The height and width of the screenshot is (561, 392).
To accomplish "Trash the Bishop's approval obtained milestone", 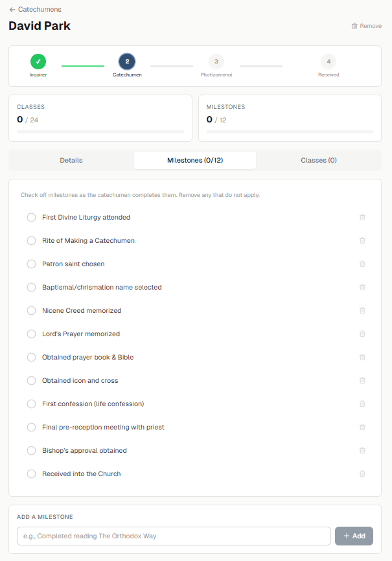I will (362, 450).
